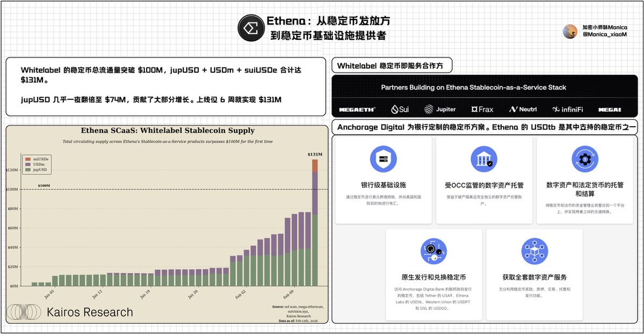The width and height of the screenshot is (644, 334).
Task: Click the $120M y-axis label
Action: tap(12, 170)
